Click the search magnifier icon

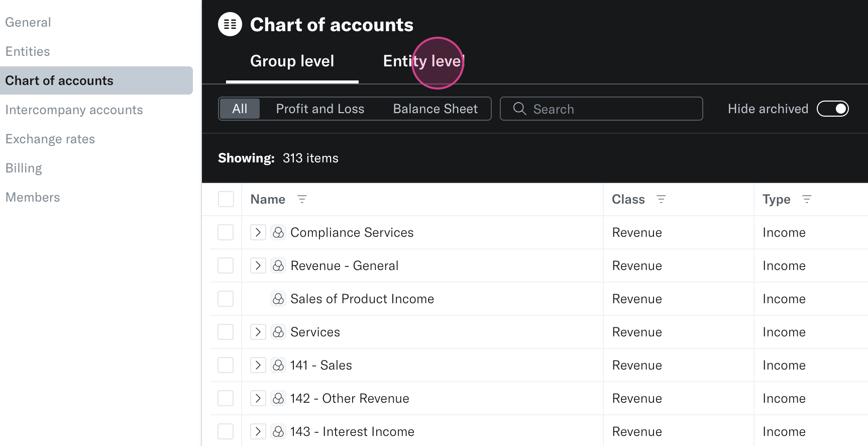tap(519, 109)
